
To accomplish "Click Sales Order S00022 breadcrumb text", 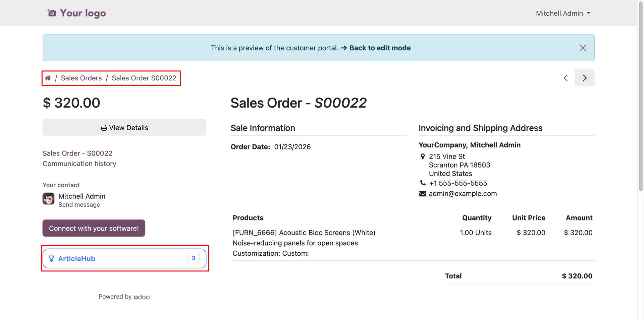I will click(144, 78).
